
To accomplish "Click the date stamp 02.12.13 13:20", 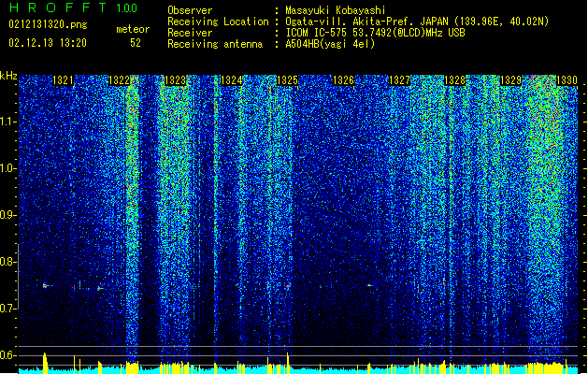I will pyautogui.click(x=48, y=43).
